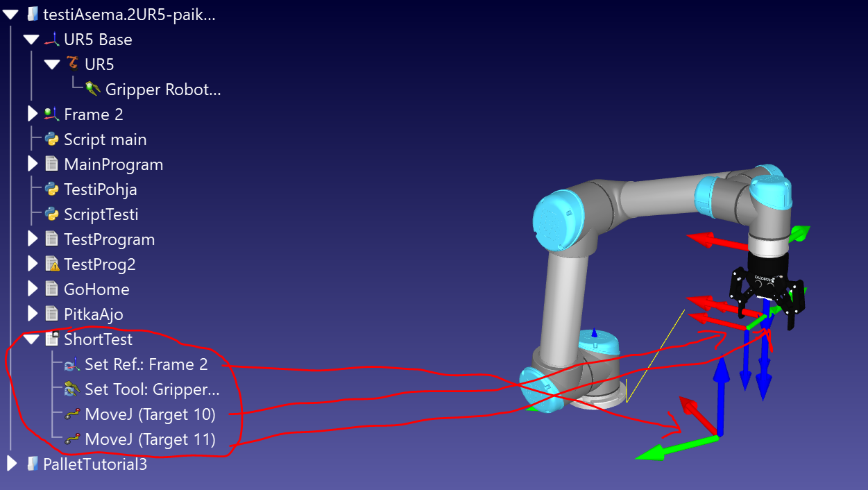Click the PalletTutorial3 station icon
868x490 pixels.
point(32,464)
